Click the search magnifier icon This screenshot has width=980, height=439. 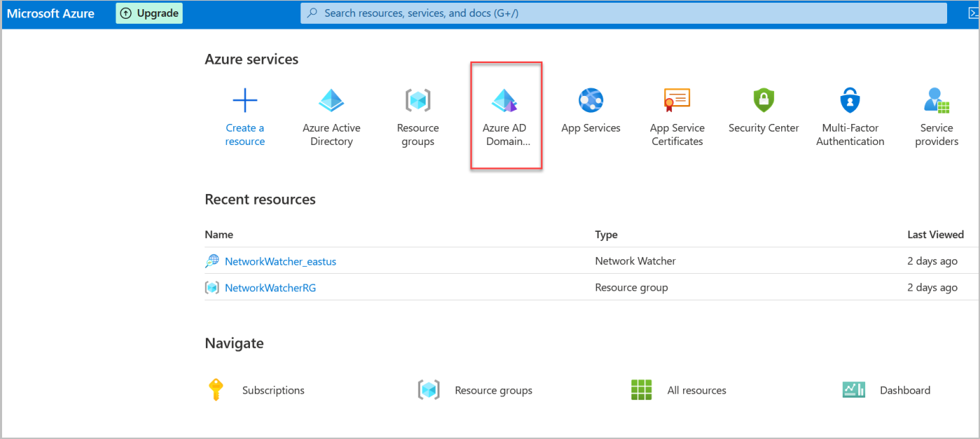[312, 13]
